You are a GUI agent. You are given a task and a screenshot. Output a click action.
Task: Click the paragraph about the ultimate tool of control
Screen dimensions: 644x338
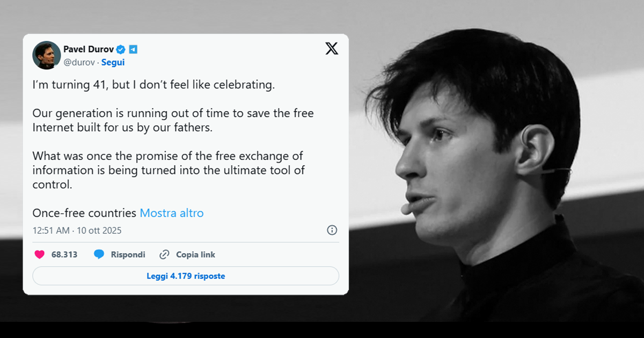166,170
